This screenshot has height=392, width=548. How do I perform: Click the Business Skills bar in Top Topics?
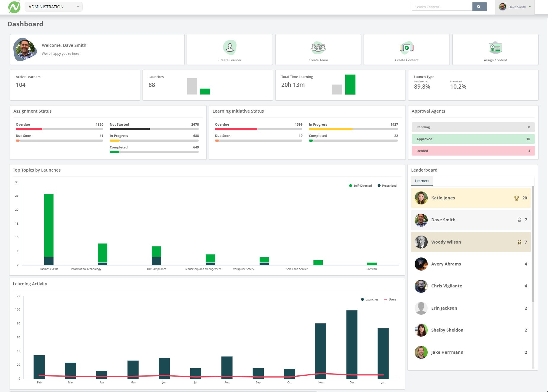click(x=49, y=229)
